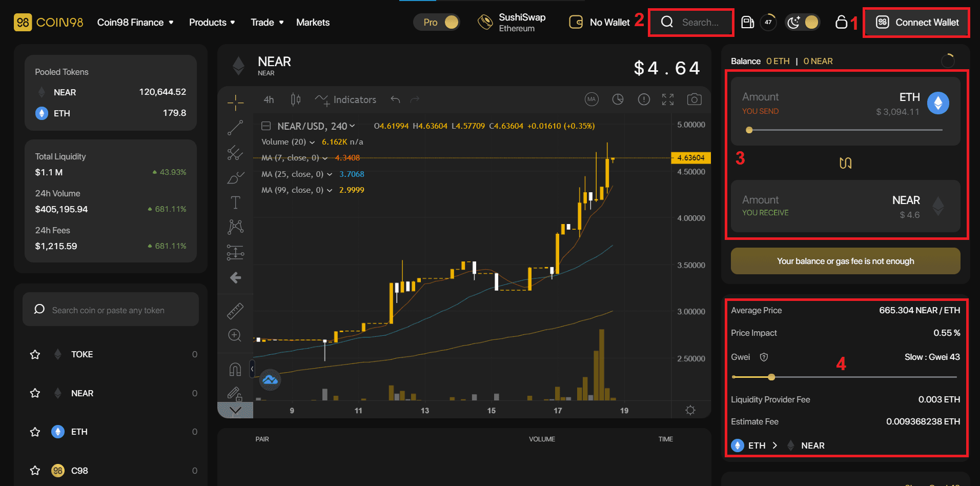
Task: Favorite the NEAR token star
Action: [35, 393]
